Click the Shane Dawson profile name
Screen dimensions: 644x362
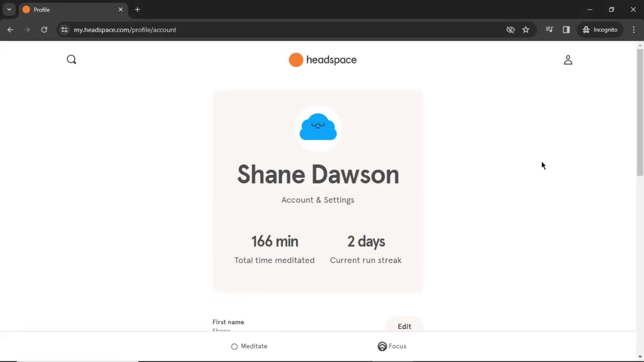pos(318,174)
